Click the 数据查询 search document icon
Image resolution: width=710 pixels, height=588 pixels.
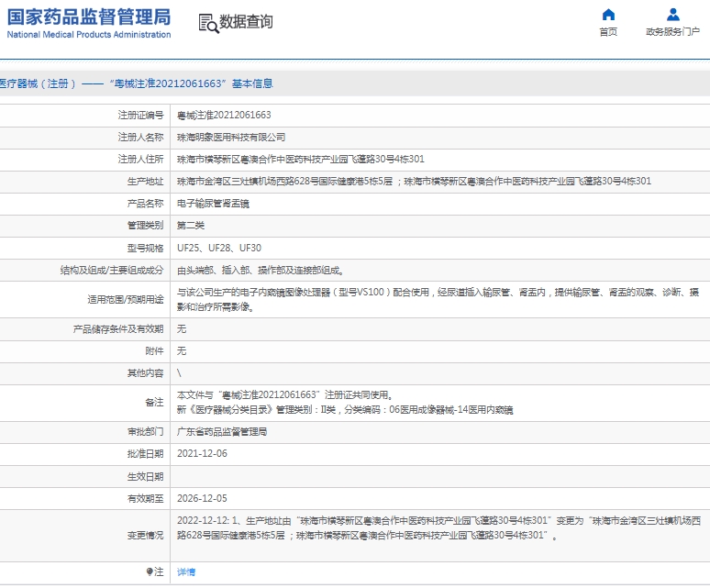209,23
